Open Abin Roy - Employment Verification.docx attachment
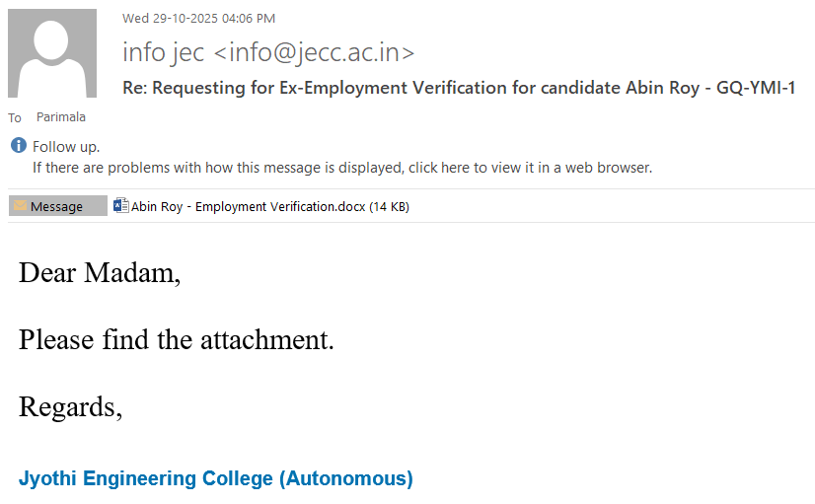This screenshot has width=815, height=504. [248, 206]
